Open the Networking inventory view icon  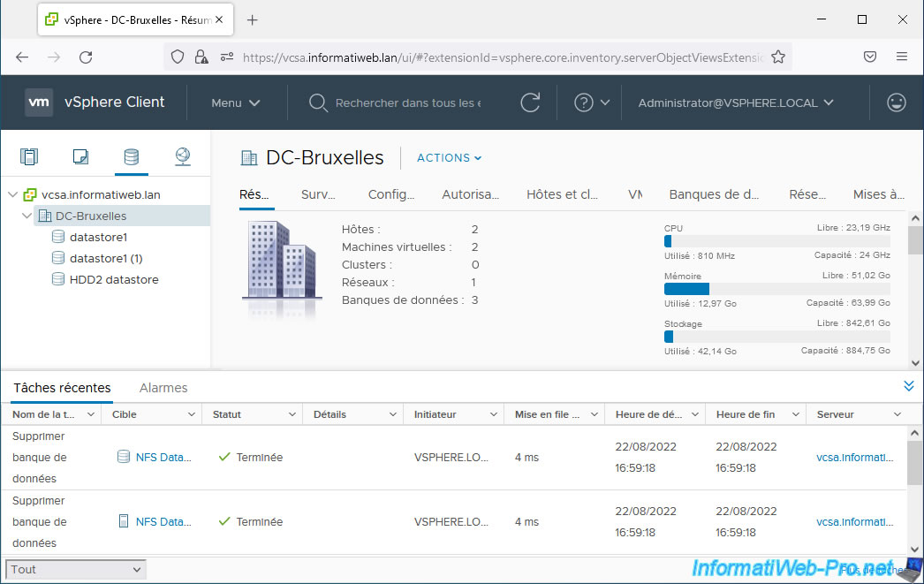pos(182,157)
